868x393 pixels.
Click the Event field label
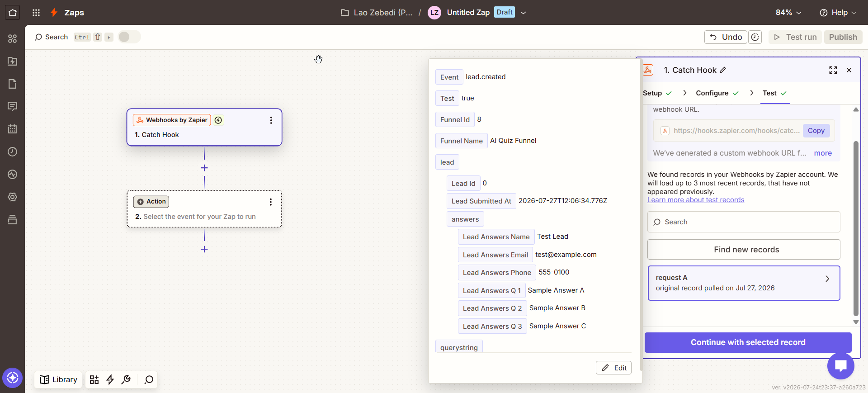(x=449, y=77)
